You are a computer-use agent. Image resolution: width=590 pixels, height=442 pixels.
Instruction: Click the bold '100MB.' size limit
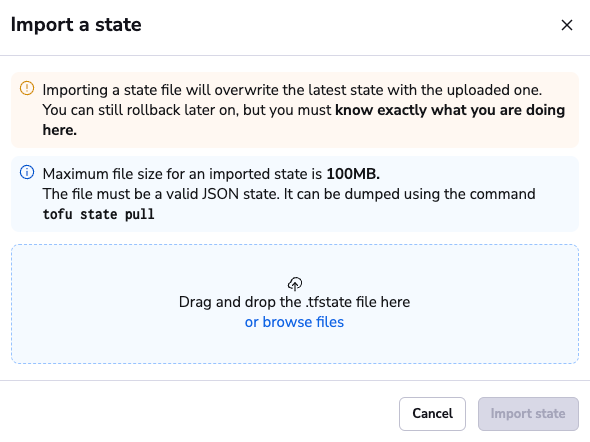[x=353, y=174]
